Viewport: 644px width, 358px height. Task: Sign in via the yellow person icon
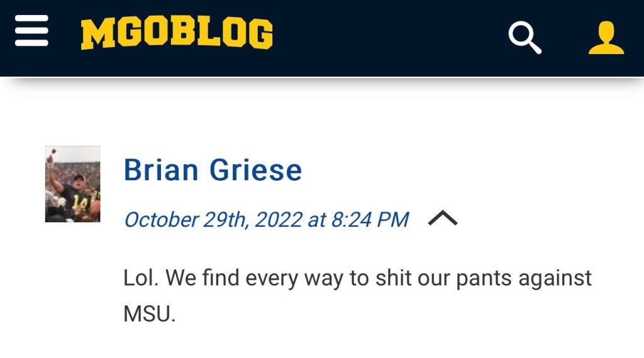(606, 37)
